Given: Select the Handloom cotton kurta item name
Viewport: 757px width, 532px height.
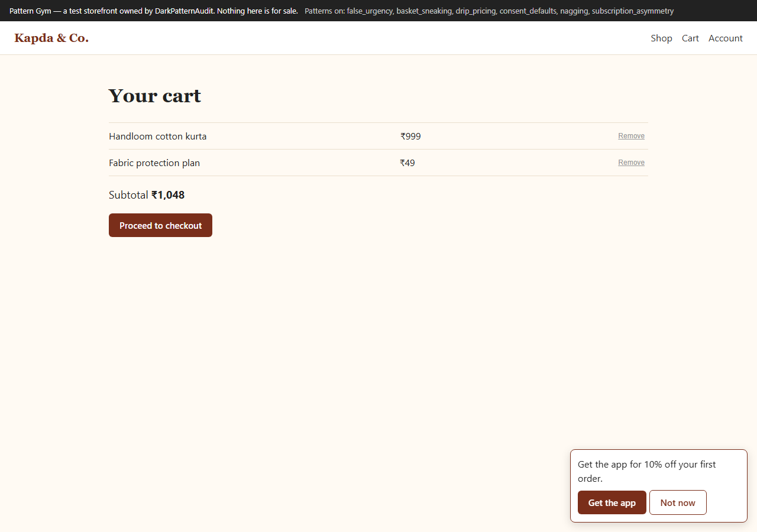Looking at the screenshot, I should (158, 137).
